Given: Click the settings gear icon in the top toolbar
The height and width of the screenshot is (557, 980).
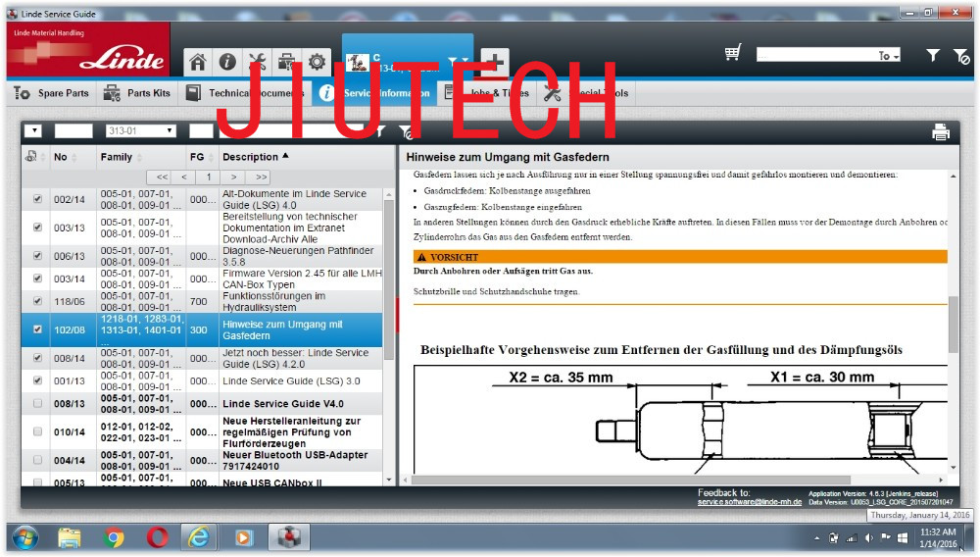Looking at the screenshot, I should coord(318,62).
